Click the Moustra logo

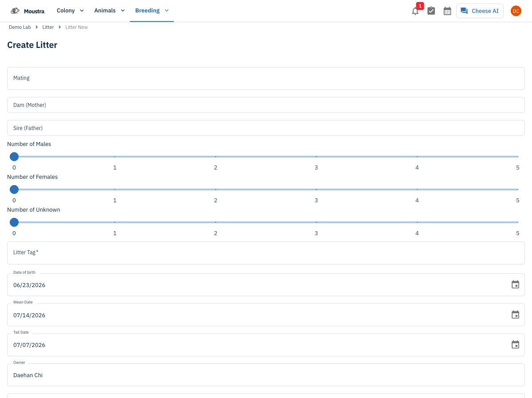(x=27, y=11)
